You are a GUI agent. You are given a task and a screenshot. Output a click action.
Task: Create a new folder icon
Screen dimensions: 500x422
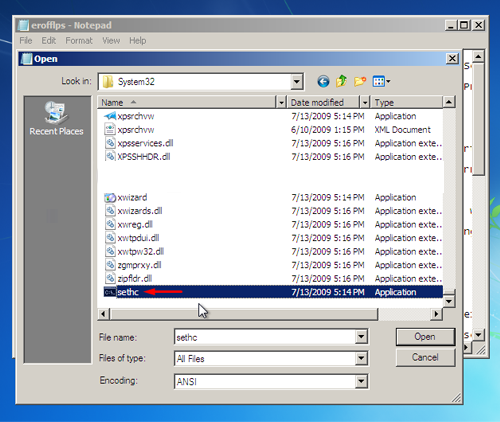360,81
